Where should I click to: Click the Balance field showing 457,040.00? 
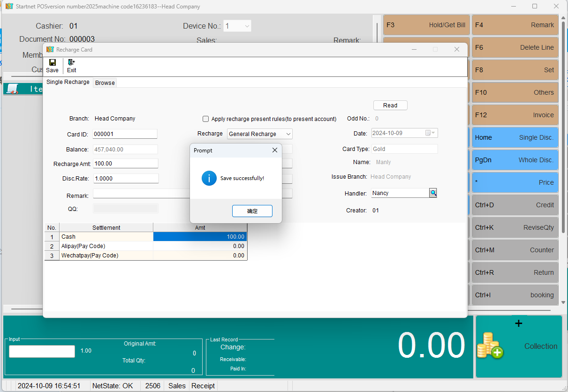[125, 150]
